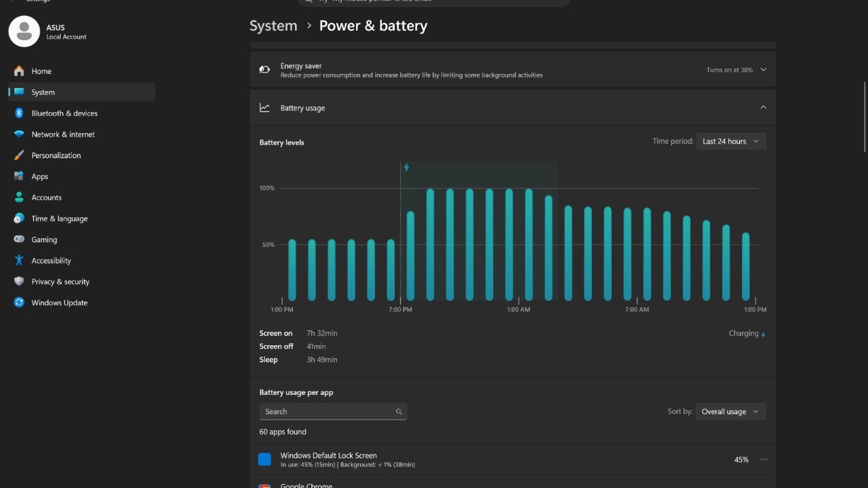Click the battery bar at 7:00 AM
The height and width of the screenshot is (488, 868).
[647, 254]
